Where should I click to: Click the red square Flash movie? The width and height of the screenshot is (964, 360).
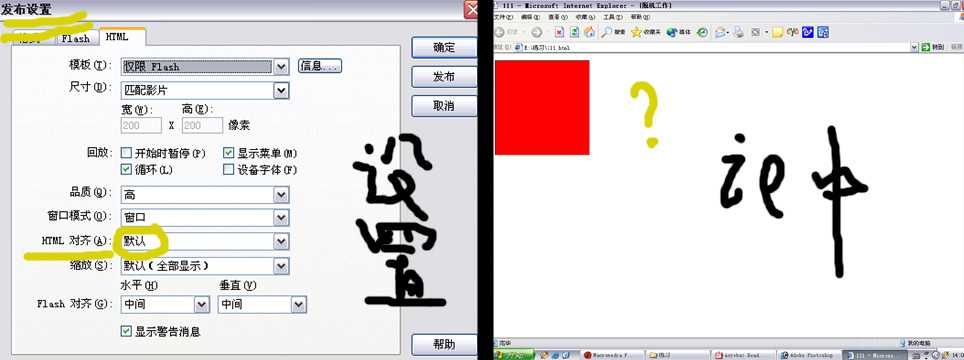[x=542, y=107]
